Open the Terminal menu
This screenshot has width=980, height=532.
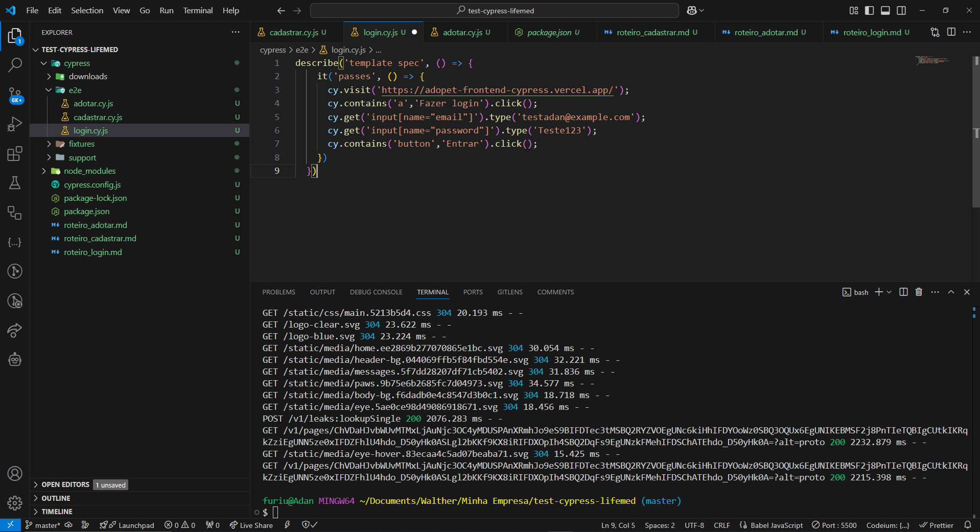(x=197, y=10)
